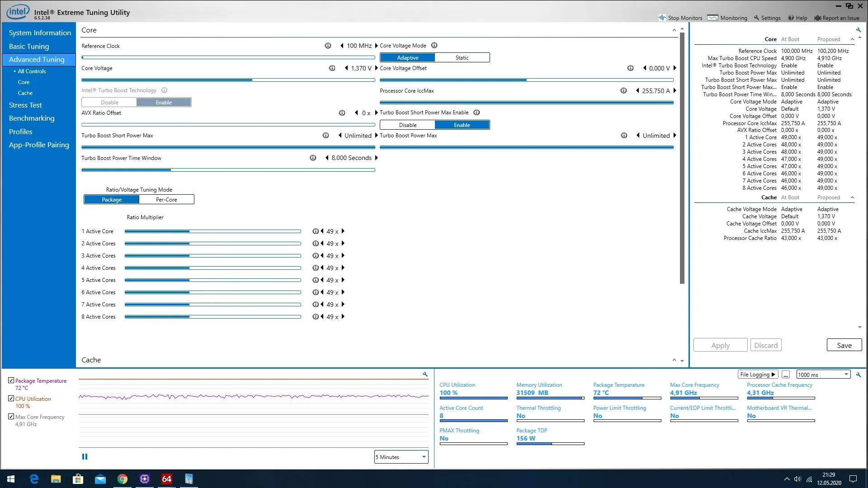This screenshot has height=488, width=868.
Task: Click the Report an Issue bug icon
Action: 817,18
